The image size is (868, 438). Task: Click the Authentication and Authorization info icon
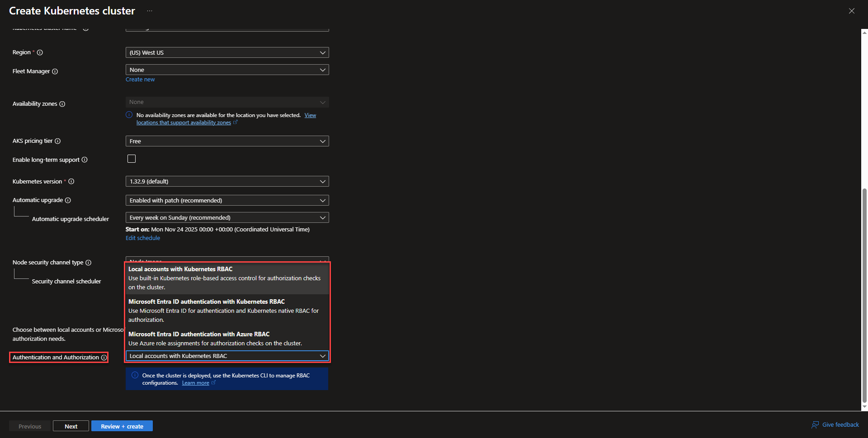(x=104, y=358)
